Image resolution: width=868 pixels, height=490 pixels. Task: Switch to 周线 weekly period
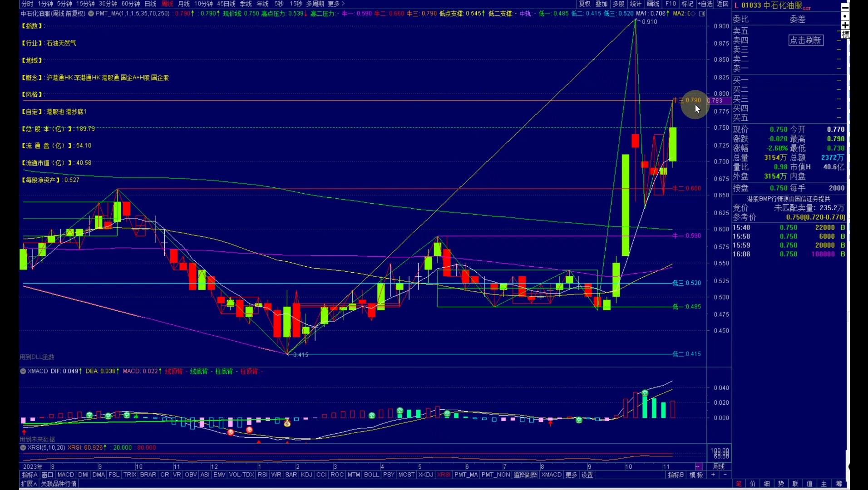167,4
